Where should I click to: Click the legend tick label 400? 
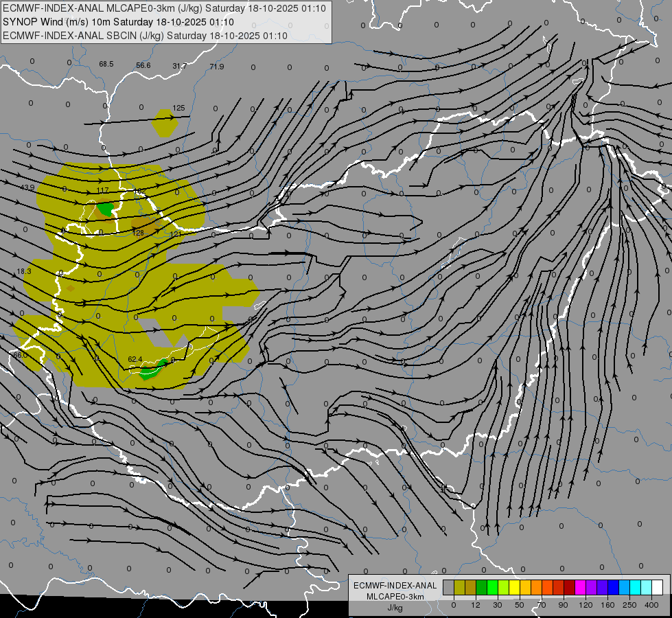tap(651, 605)
